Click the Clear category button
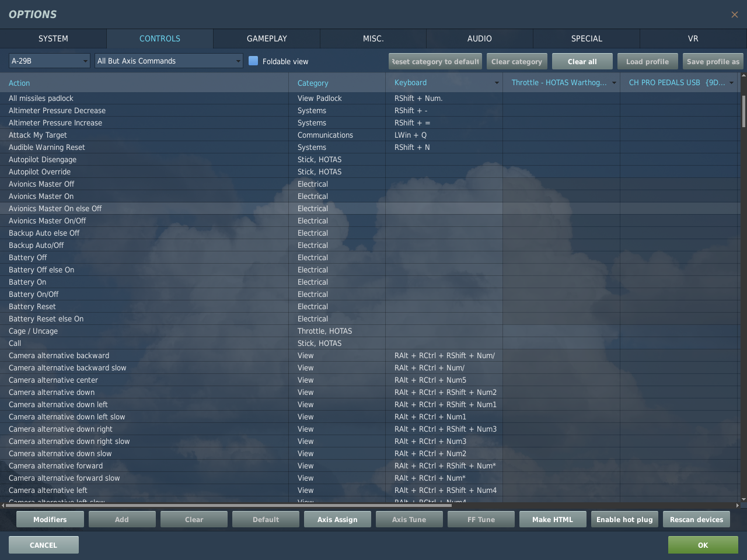 click(516, 61)
